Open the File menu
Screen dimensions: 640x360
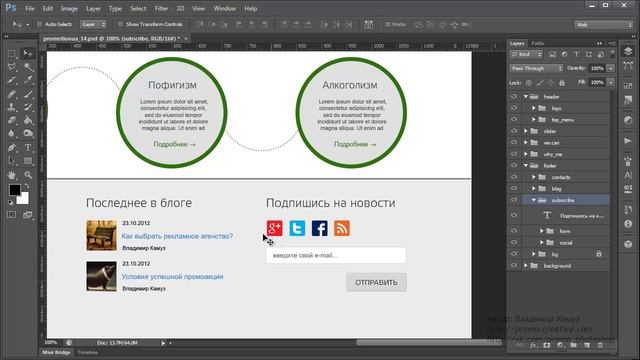(30, 8)
